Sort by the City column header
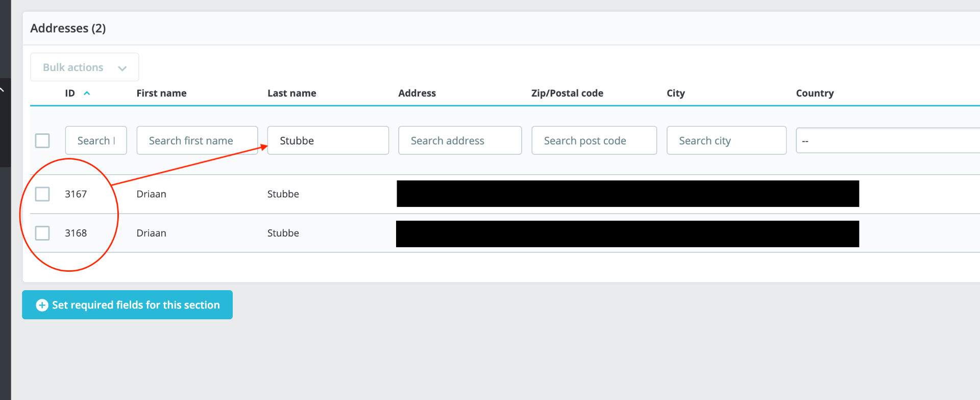The width and height of the screenshot is (980, 400). coord(675,93)
